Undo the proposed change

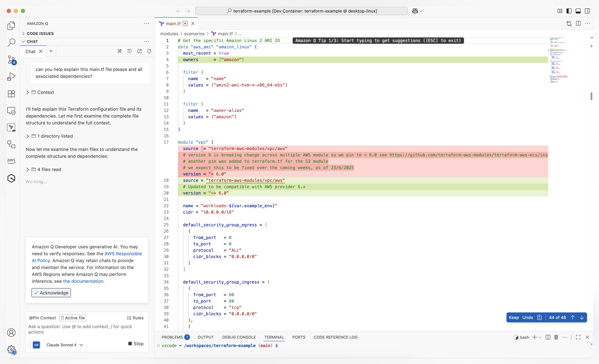528,317
